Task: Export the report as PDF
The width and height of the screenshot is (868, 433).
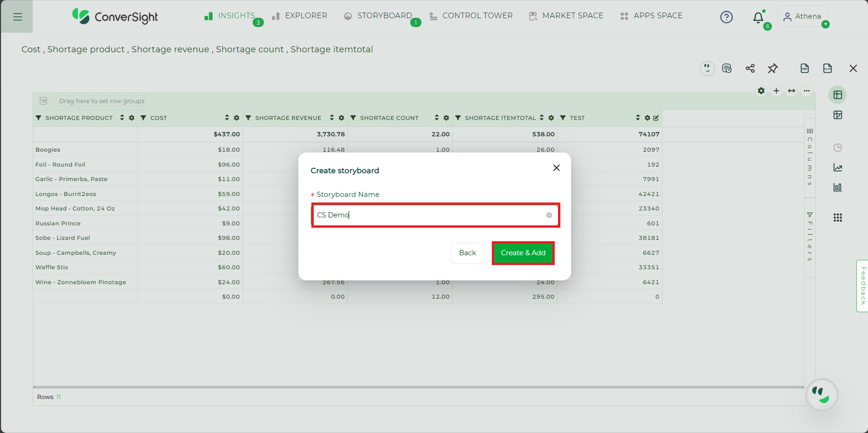Action: click(x=805, y=69)
